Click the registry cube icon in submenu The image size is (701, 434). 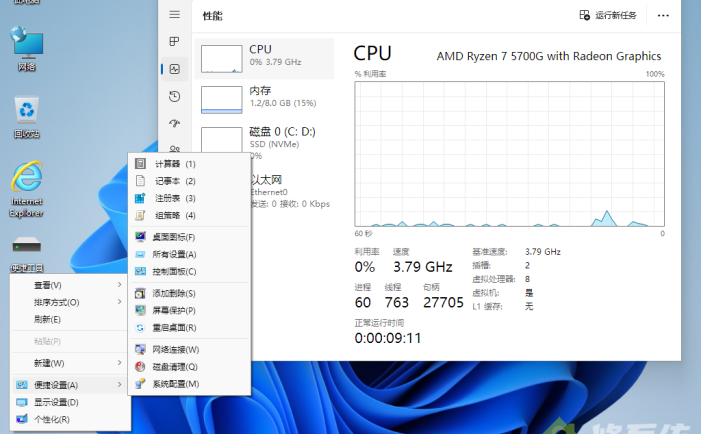pyautogui.click(x=140, y=198)
